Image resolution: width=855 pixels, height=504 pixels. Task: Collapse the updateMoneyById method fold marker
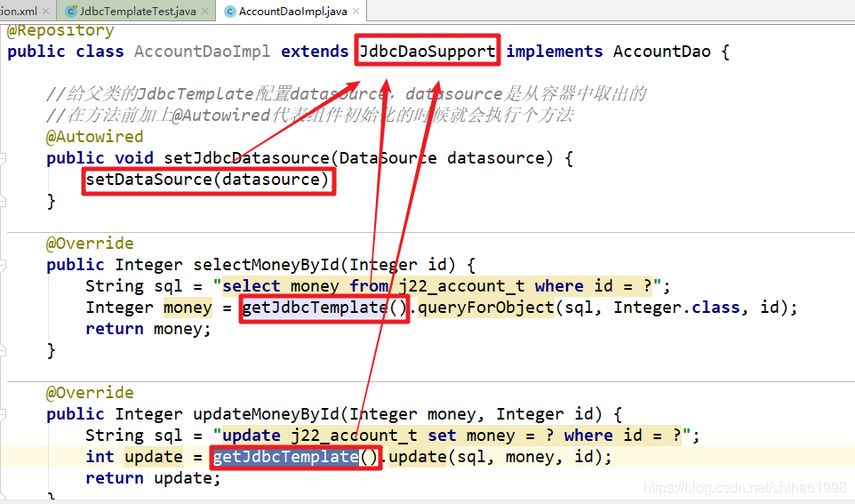[2, 414]
